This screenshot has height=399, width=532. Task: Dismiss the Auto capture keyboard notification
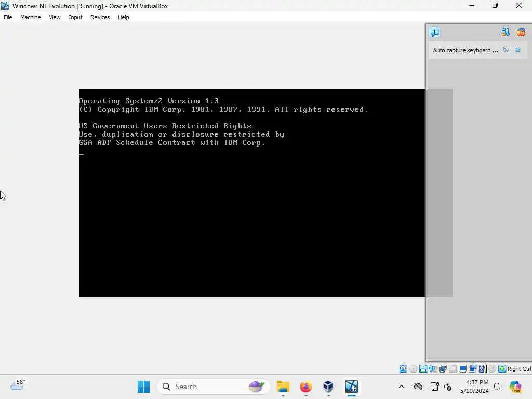coord(518,50)
